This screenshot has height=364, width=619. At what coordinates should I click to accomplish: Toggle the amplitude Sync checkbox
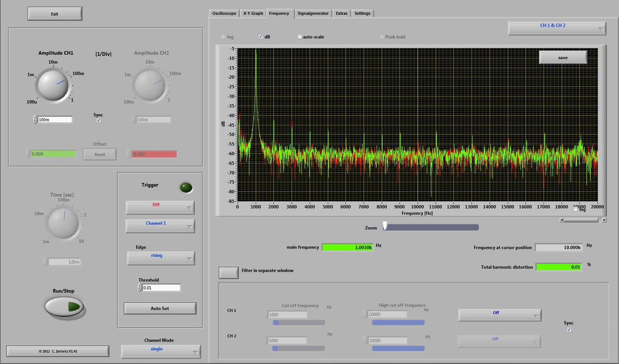(99, 120)
